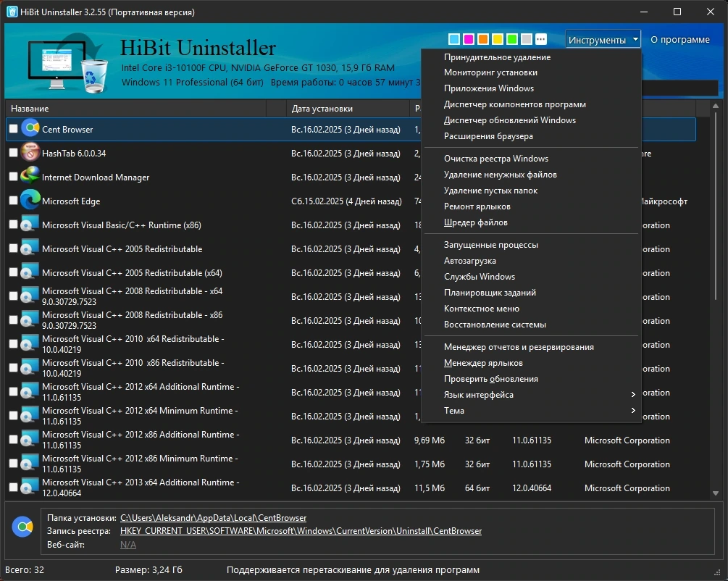Screen dimensions: 728x581
Task: Click icon of Visual C++ 2008 Redistributable - x64
Action: click(x=30, y=296)
